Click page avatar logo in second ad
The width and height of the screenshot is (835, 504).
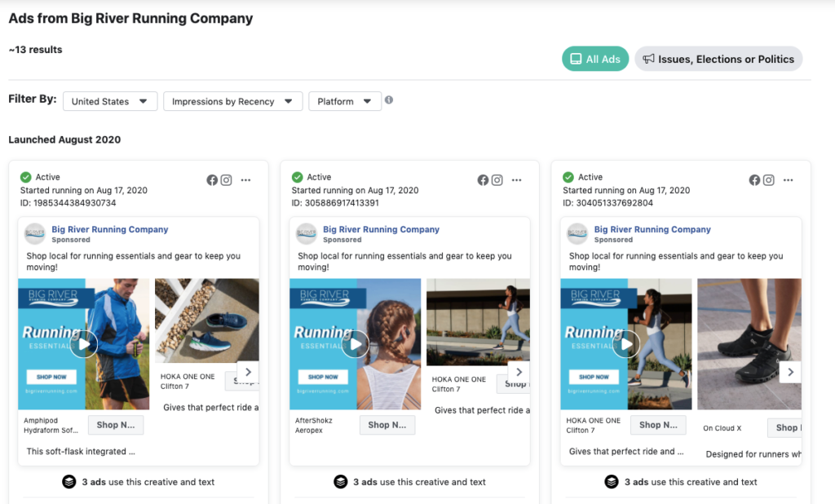pos(307,233)
